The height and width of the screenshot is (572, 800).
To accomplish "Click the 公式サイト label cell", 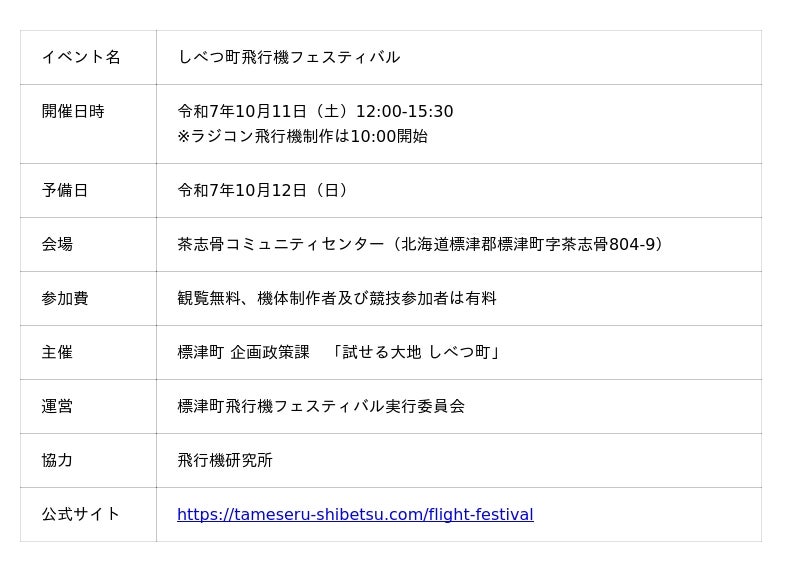I will click(81, 514).
